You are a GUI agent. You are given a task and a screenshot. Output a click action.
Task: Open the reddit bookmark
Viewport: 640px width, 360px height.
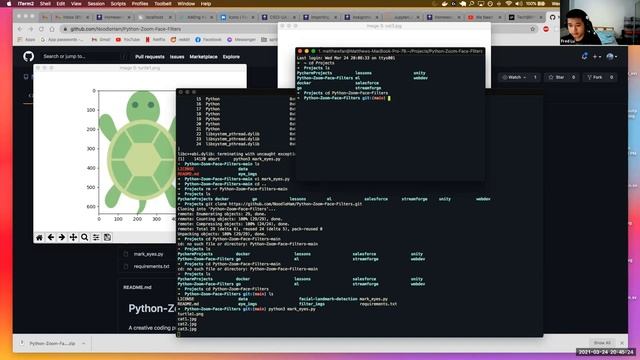(180, 40)
